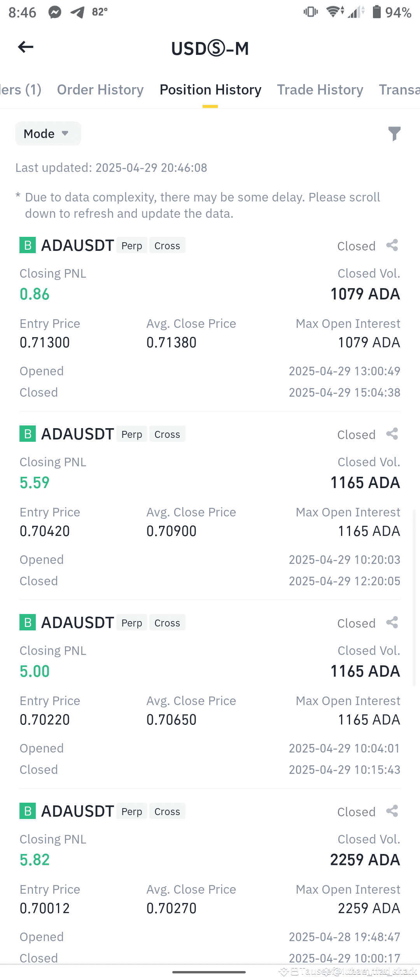Open the Transaction History tab
This screenshot has width=420, height=980.
tap(399, 90)
